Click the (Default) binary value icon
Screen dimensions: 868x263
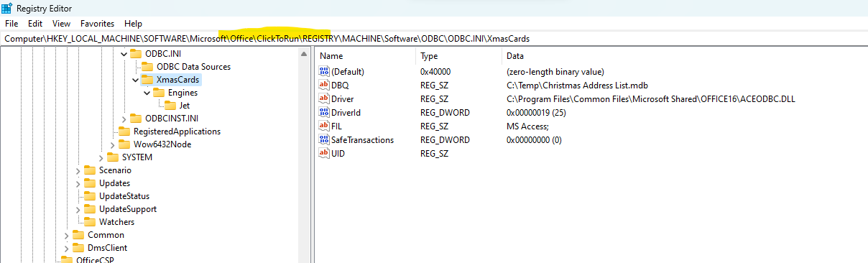[x=323, y=72]
